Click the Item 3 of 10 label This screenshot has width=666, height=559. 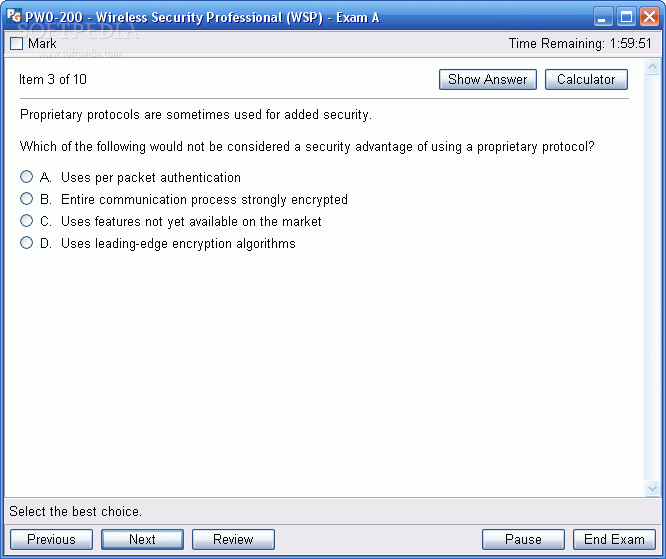point(53,79)
